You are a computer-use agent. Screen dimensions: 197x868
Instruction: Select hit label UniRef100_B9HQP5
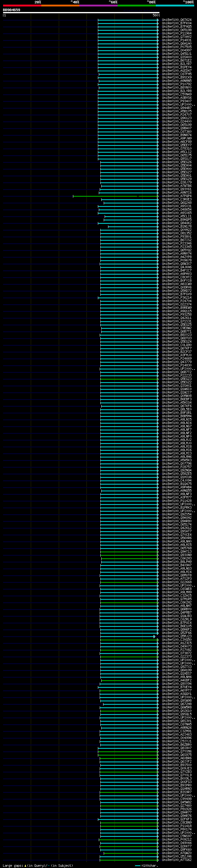click(x=177, y=220)
